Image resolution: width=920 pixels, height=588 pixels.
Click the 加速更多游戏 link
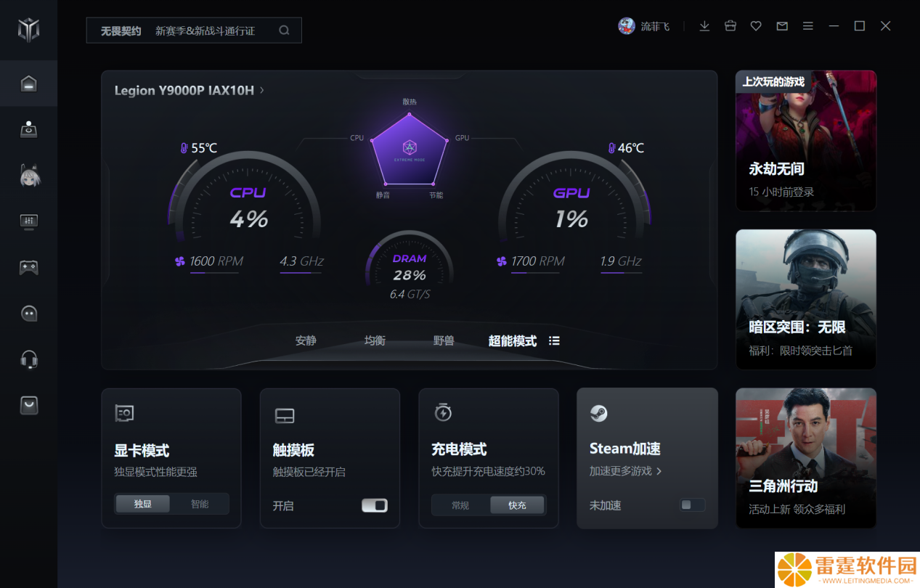(x=625, y=471)
